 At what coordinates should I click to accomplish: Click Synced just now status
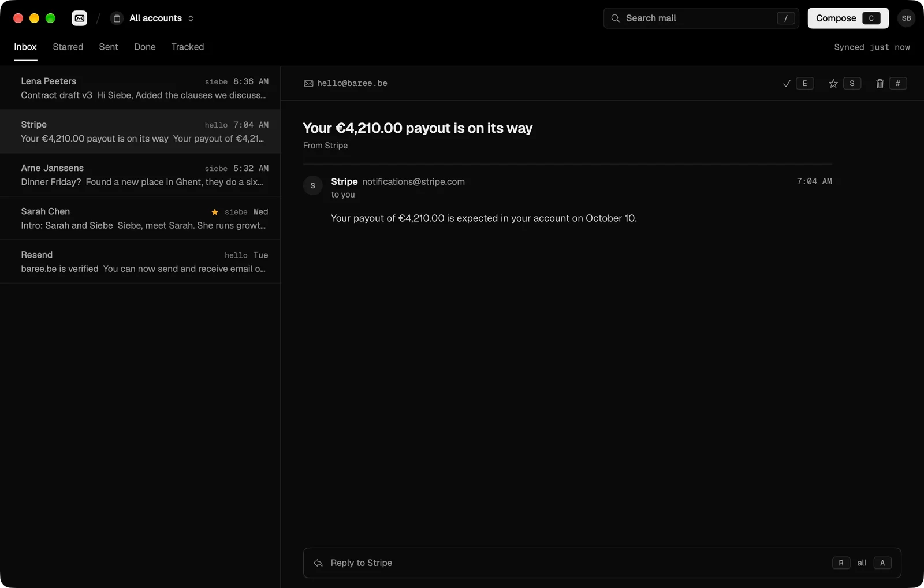(872, 47)
